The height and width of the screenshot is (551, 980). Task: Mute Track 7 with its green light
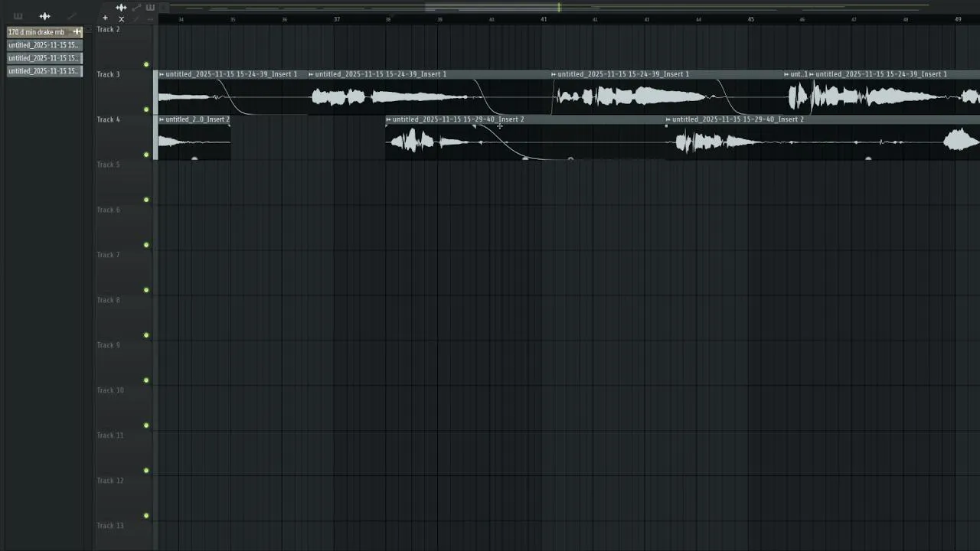146,290
